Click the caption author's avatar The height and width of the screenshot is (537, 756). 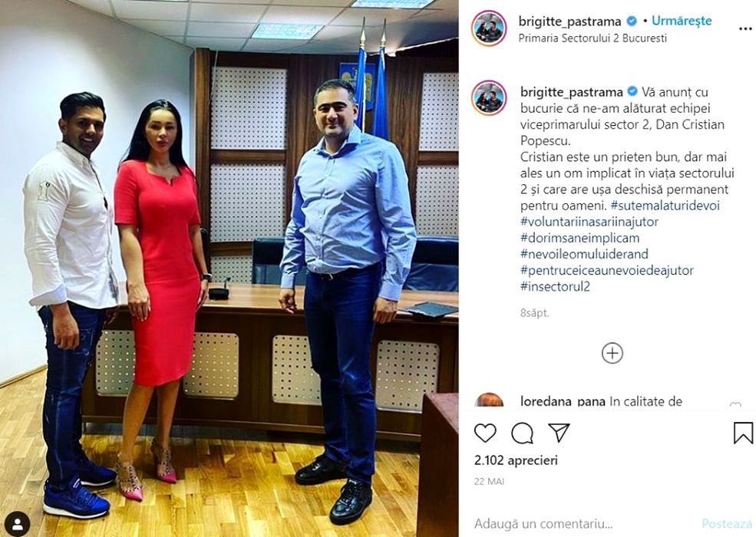pyautogui.click(x=490, y=98)
